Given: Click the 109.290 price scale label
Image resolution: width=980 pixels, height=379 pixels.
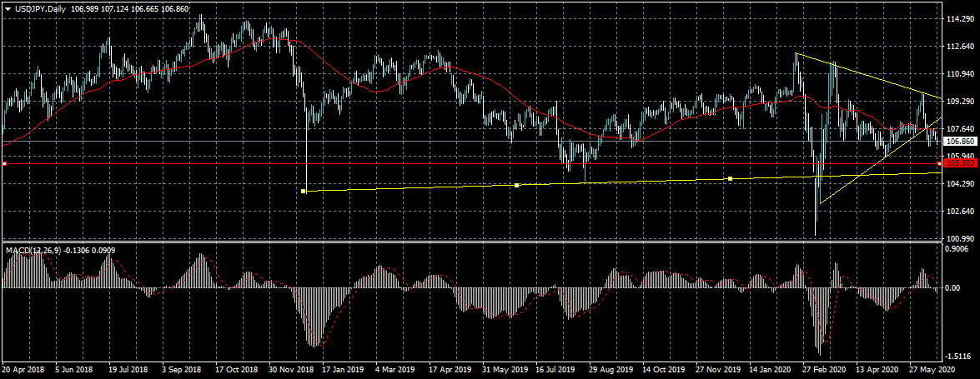Looking at the screenshot, I should click(962, 101).
